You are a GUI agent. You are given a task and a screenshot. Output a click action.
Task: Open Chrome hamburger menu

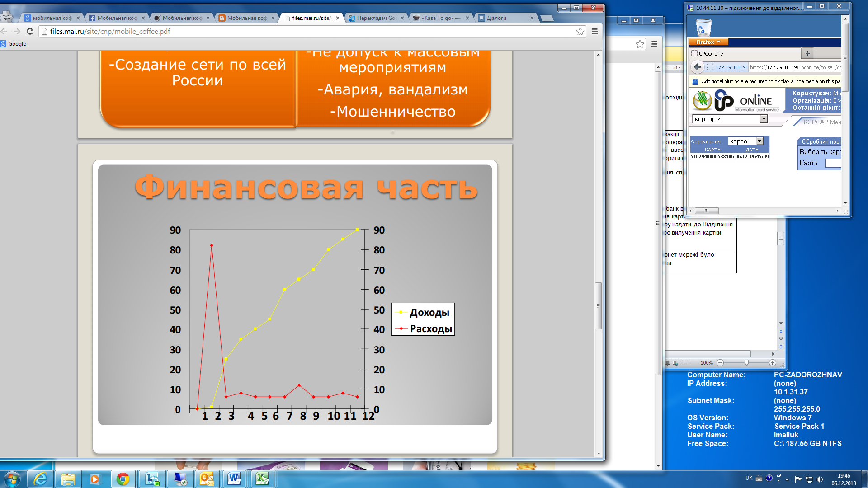point(594,31)
